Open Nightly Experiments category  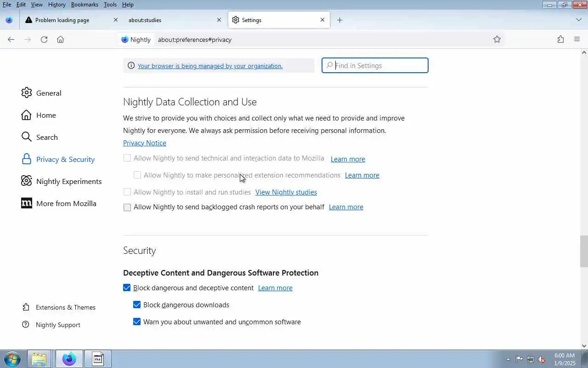coord(62,181)
